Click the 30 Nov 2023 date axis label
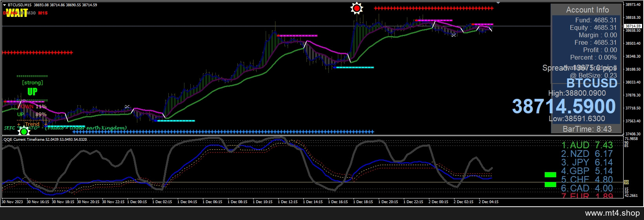The image size is (644, 220). click(x=12, y=202)
